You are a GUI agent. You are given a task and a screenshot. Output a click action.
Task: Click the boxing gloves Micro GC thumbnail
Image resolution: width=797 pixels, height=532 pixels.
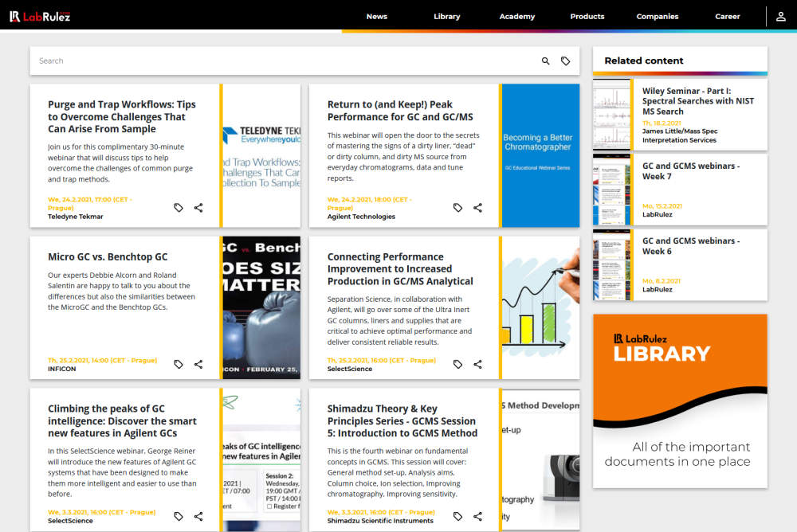click(x=261, y=308)
